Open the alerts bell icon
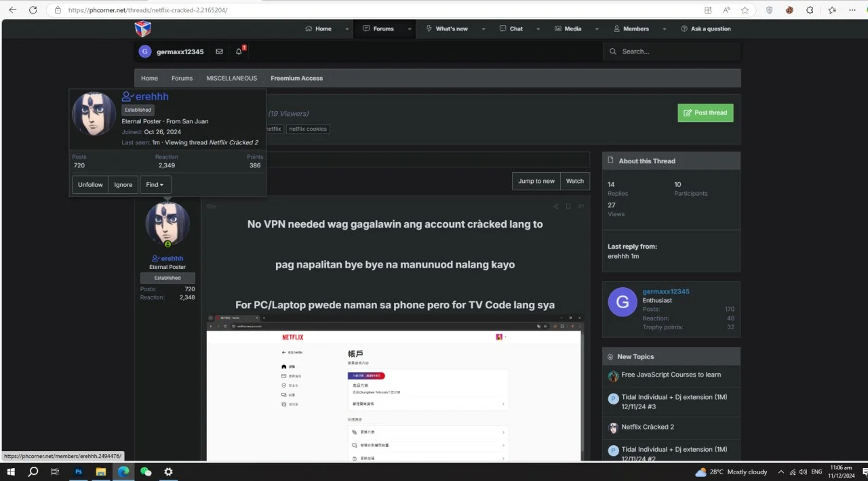Screen dimensions: 868x481 (239, 51)
